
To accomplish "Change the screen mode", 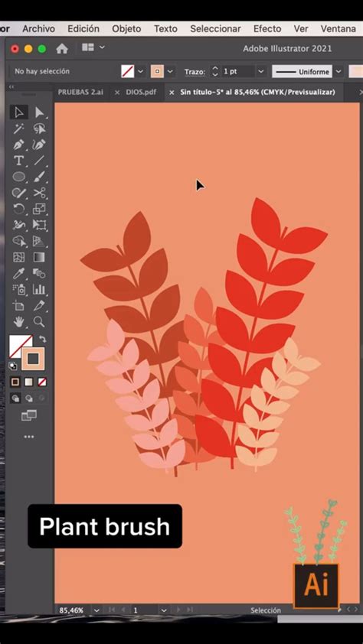I will click(x=29, y=415).
